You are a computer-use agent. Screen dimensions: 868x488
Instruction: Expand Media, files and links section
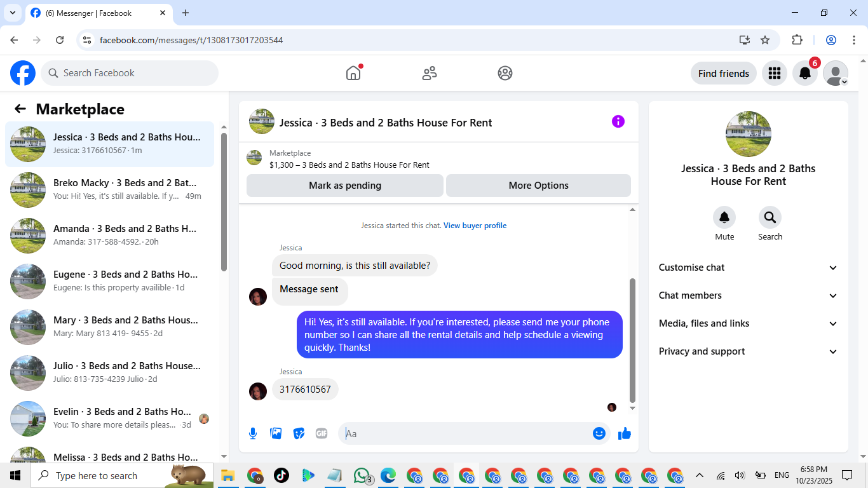click(x=749, y=323)
